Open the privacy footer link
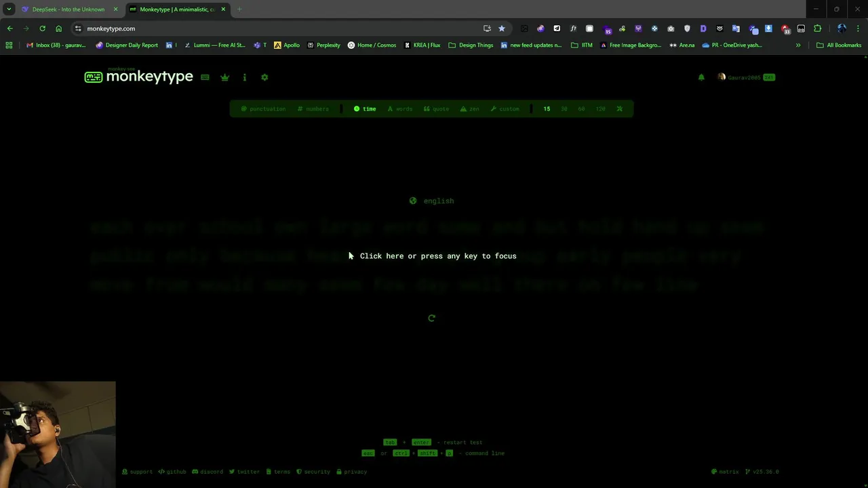868x488 pixels. (352, 472)
